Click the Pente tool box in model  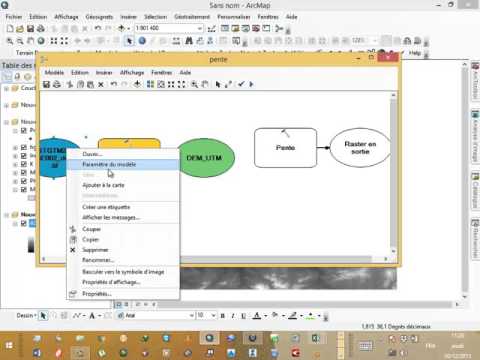point(285,148)
